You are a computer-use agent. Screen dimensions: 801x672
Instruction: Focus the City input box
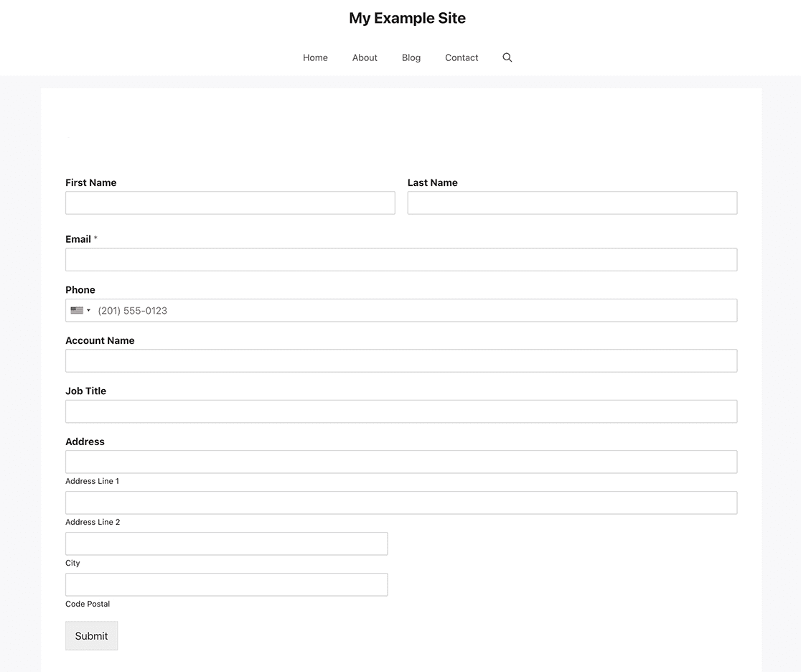[226, 543]
